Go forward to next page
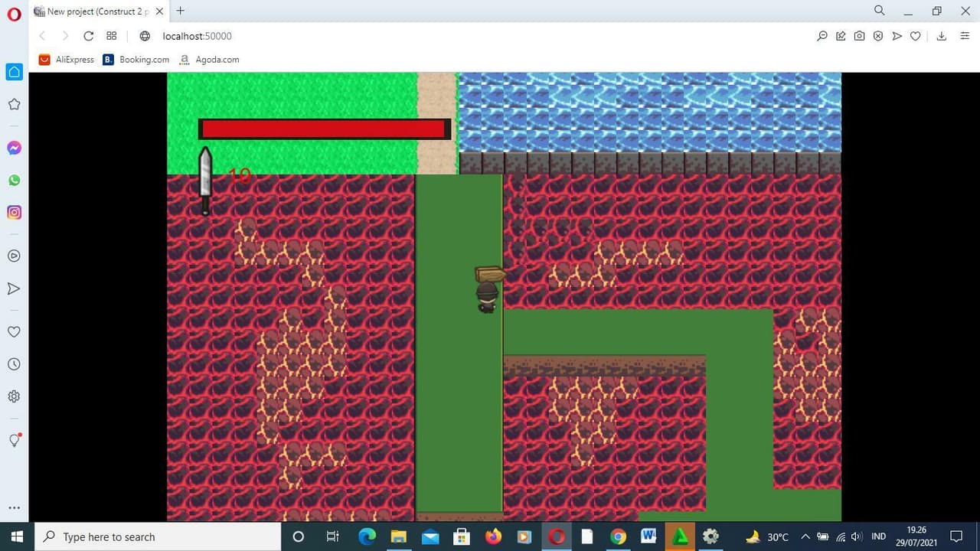 (65, 36)
